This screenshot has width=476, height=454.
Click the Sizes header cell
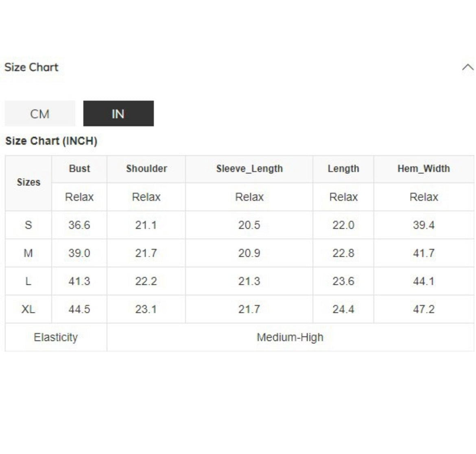coord(28,182)
